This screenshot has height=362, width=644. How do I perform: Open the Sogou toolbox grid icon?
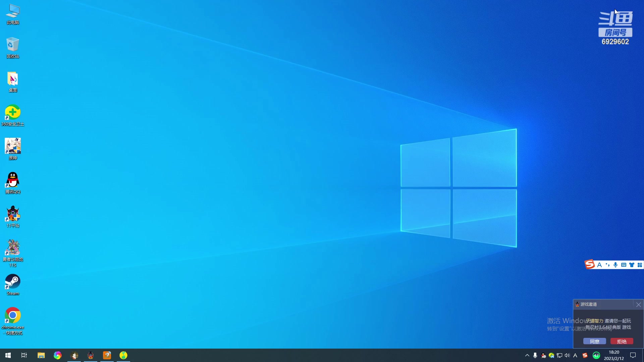640,265
